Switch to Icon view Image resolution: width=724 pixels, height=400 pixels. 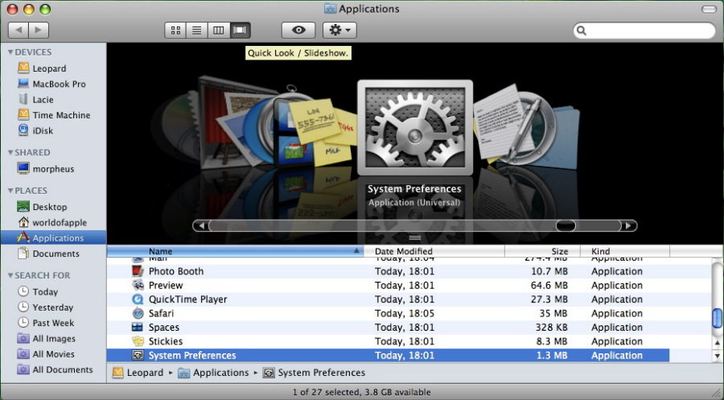(175, 30)
